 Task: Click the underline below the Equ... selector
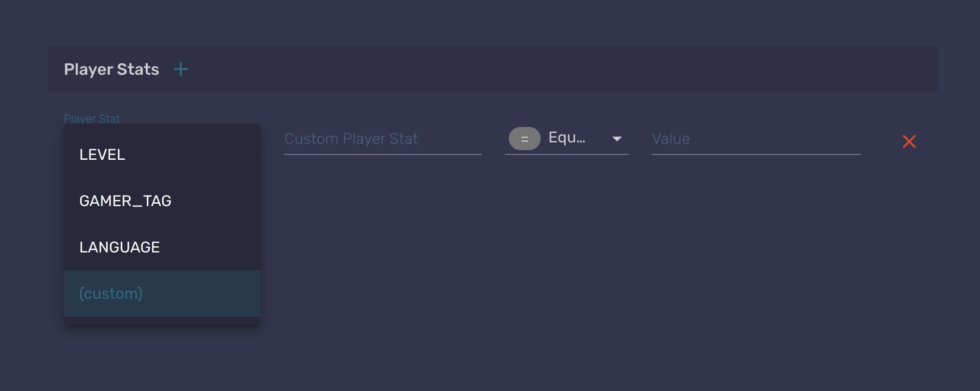[566, 154]
